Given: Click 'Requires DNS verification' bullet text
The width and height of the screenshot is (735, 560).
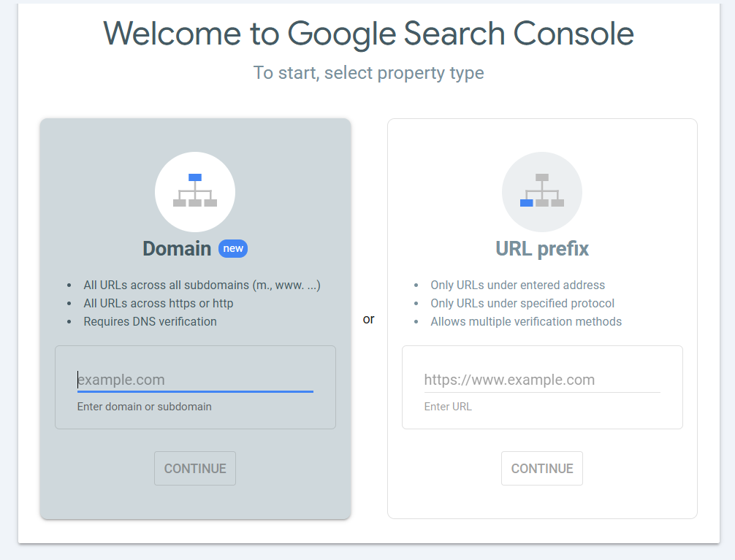Looking at the screenshot, I should pos(150,321).
